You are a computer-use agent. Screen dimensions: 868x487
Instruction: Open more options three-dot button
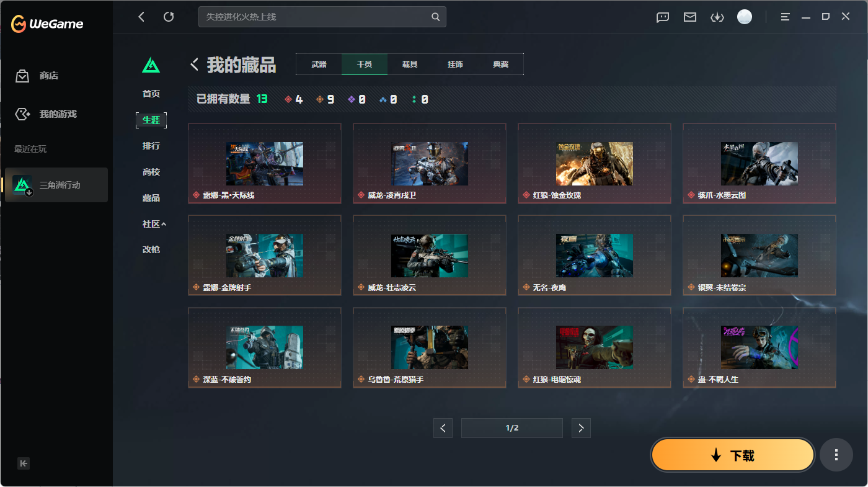click(x=836, y=455)
